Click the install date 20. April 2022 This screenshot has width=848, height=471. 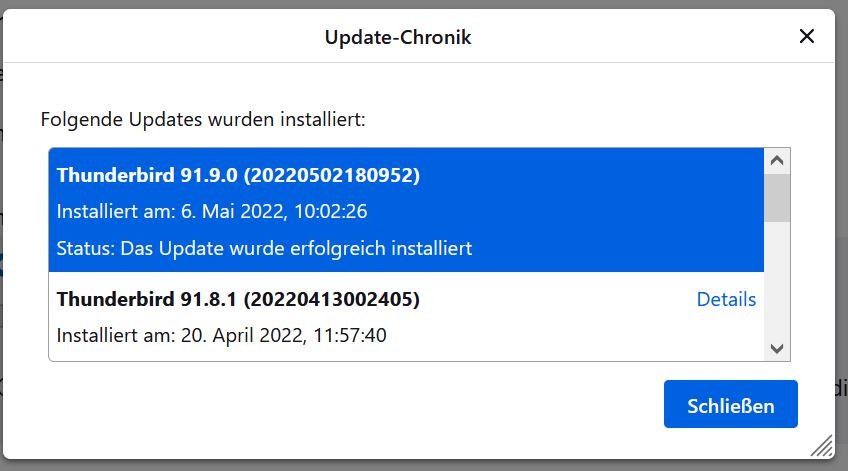pos(243,335)
